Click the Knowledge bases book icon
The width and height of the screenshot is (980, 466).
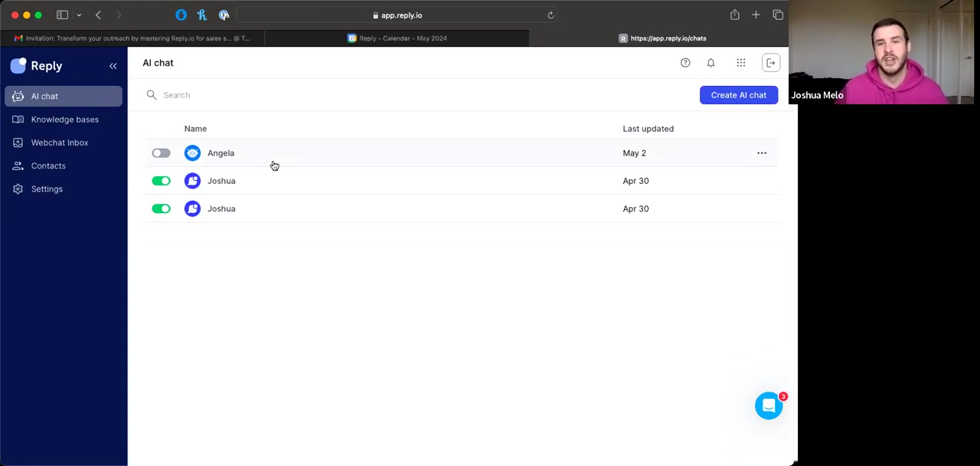click(x=18, y=120)
